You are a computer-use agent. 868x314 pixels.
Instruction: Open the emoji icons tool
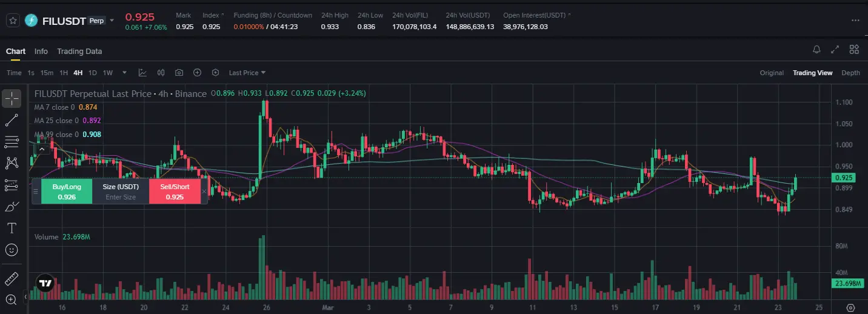pyautogui.click(x=12, y=250)
